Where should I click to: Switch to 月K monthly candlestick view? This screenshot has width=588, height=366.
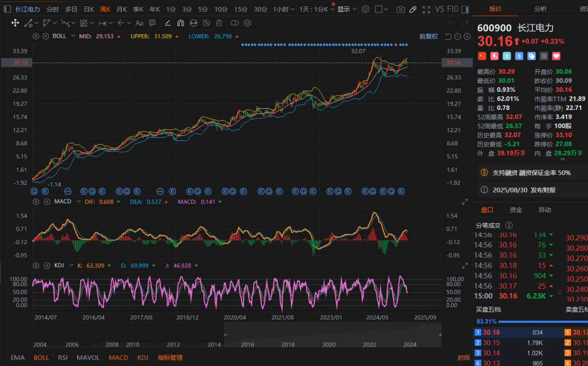click(122, 9)
